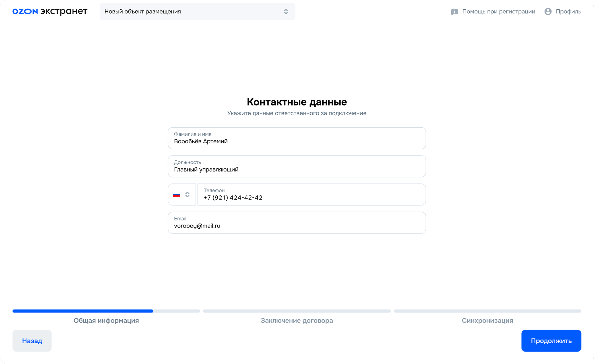Viewport: 594px width, 364px height.
Task: Expand the Новый объект размещения dropdown arrows
Action: tap(286, 11)
